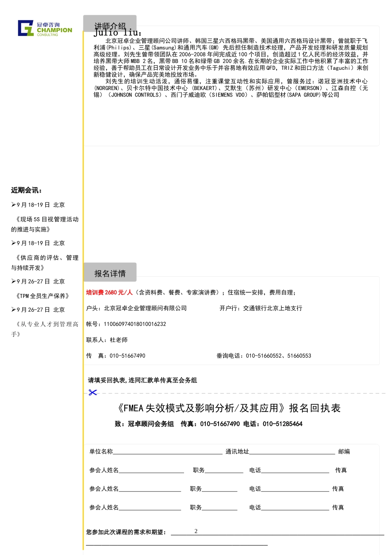Click the 请填妥回执表 instruction line
The height and width of the screenshot is (555, 392).
click(142, 380)
